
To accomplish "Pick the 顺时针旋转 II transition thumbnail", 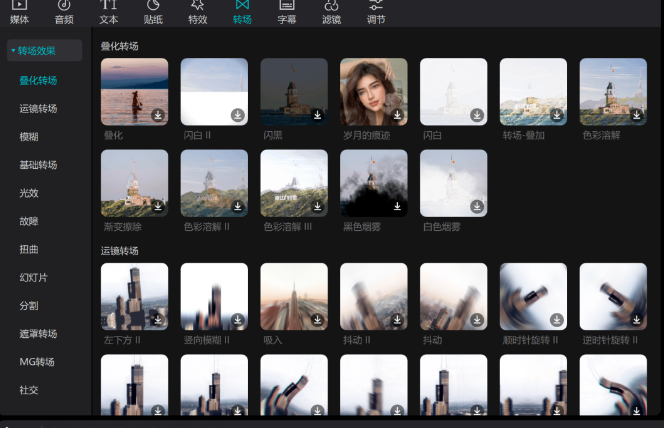I will pyautogui.click(x=532, y=296).
